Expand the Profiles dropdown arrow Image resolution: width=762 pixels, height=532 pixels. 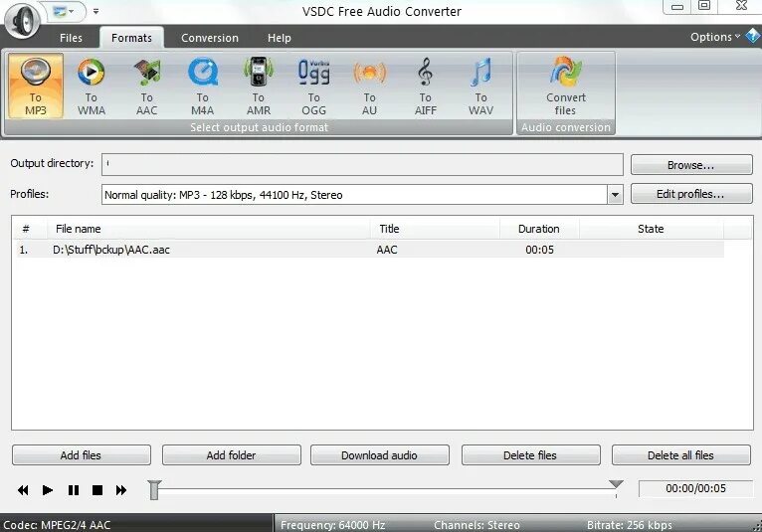pos(615,195)
